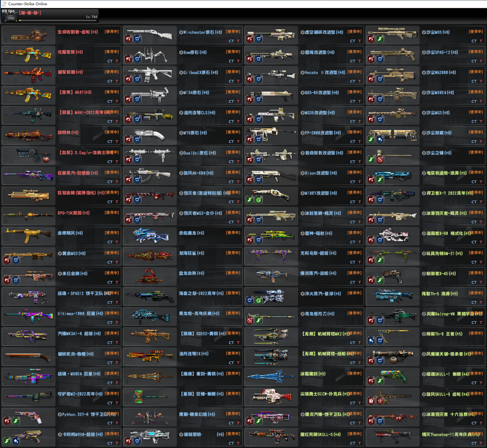The image size is (487, 448).
Task: Toggle CT team on 光耀圣契 row
Action: [110, 61]
